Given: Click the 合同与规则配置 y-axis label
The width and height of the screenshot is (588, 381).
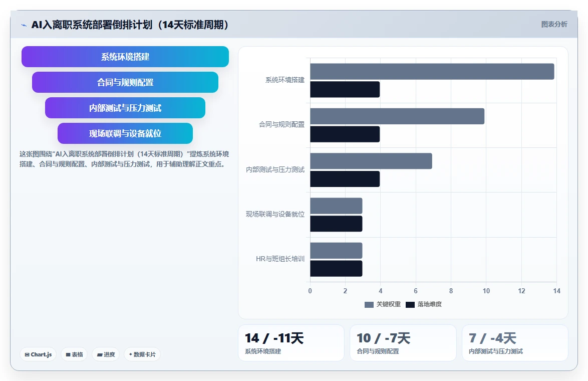Looking at the screenshot, I should (281, 125).
